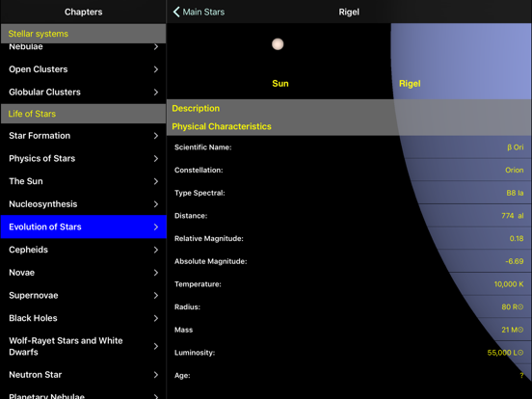
Task: Click the 10,000 K temperature value
Action: click(x=509, y=284)
